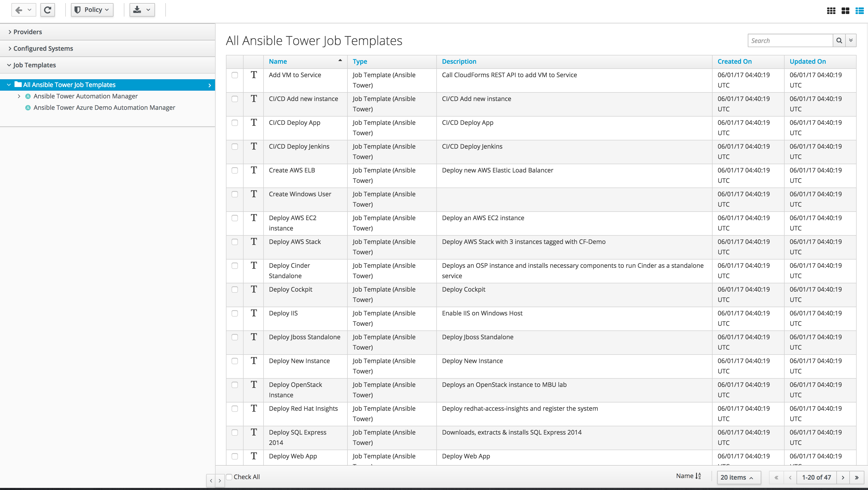Open advanced search dropdown arrow
Viewport: 868px width, 490px height.
coord(851,40)
